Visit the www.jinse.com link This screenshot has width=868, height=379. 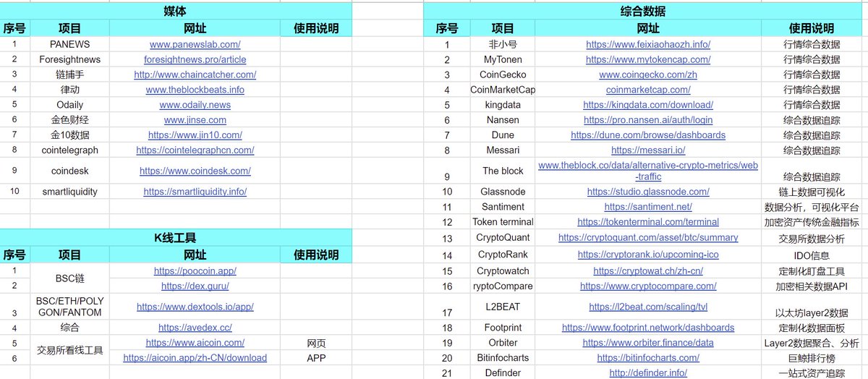(x=195, y=120)
